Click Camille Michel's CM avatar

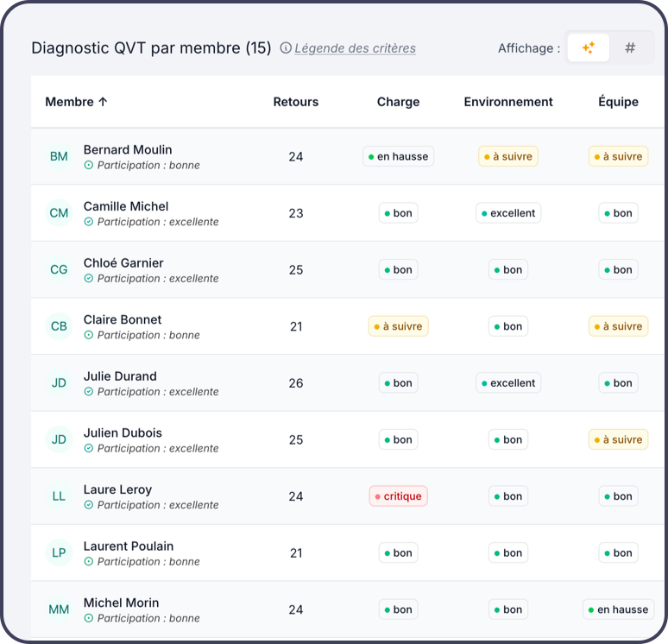click(x=59, y=213)
